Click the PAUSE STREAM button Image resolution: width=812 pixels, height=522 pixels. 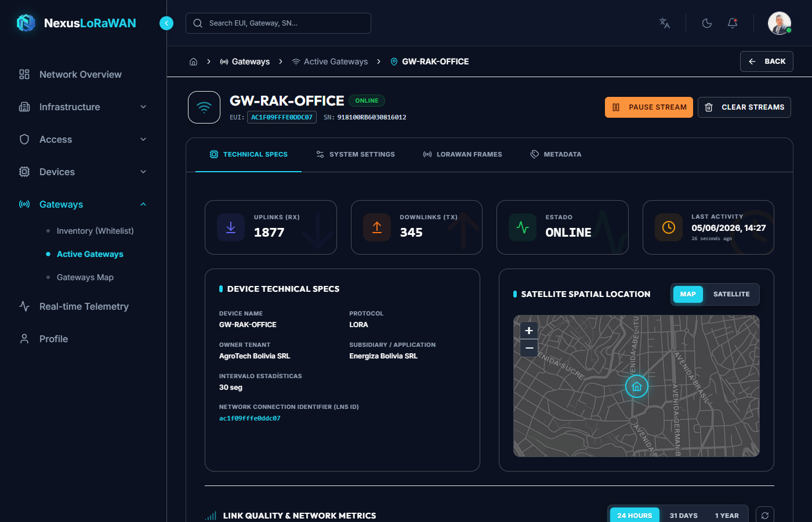tap(649, 107)
